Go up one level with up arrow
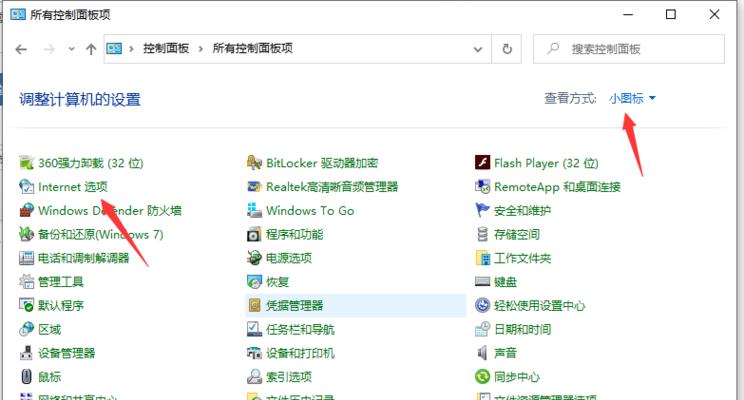744x400 pixels. click(91, 49)
